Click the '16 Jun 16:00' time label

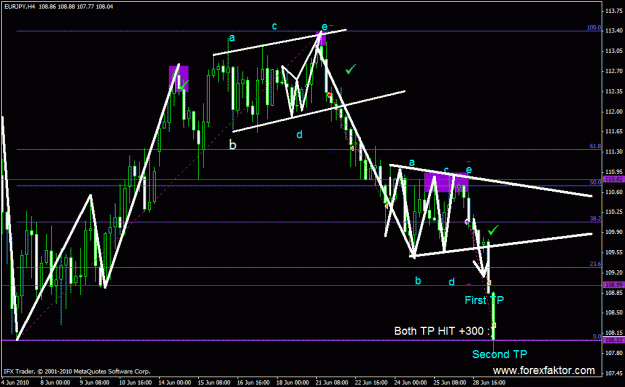coord(253,383)
